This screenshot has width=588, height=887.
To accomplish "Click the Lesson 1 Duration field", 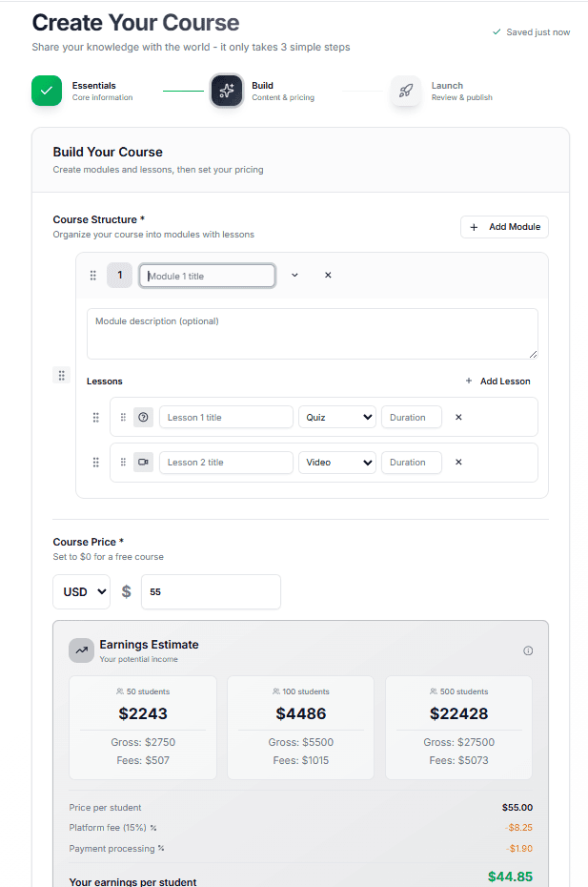I will click(411, 417).
